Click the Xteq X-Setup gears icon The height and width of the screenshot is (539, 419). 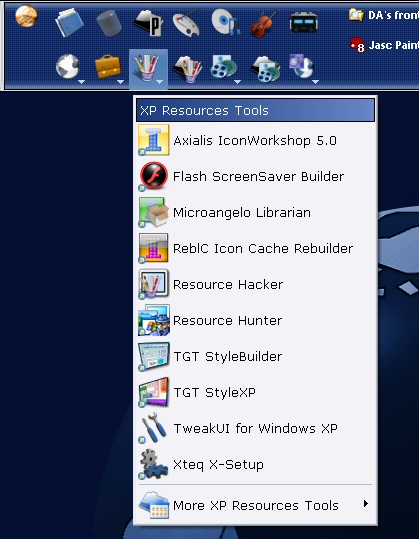[x=153, y=464]
